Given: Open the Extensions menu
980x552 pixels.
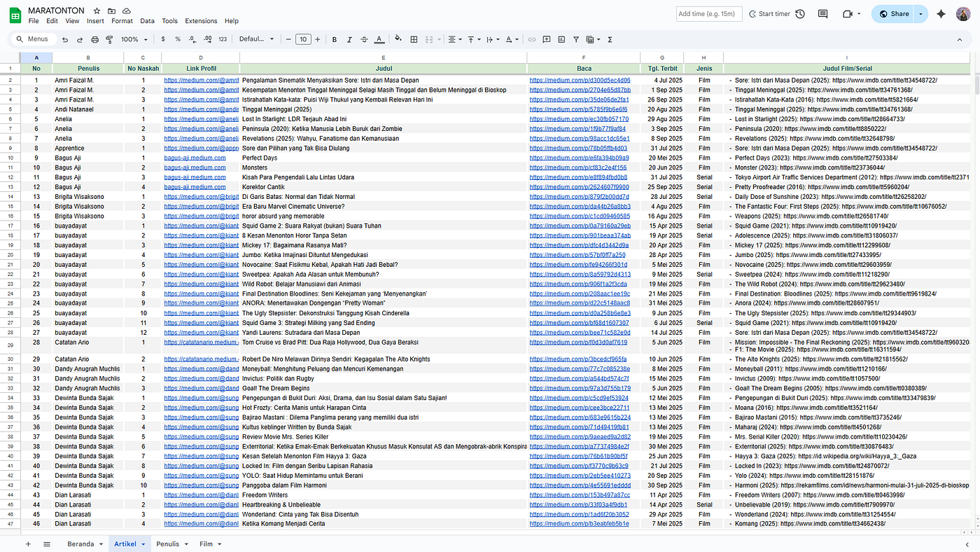Looking at the screenshot, I should click(201, 21).
